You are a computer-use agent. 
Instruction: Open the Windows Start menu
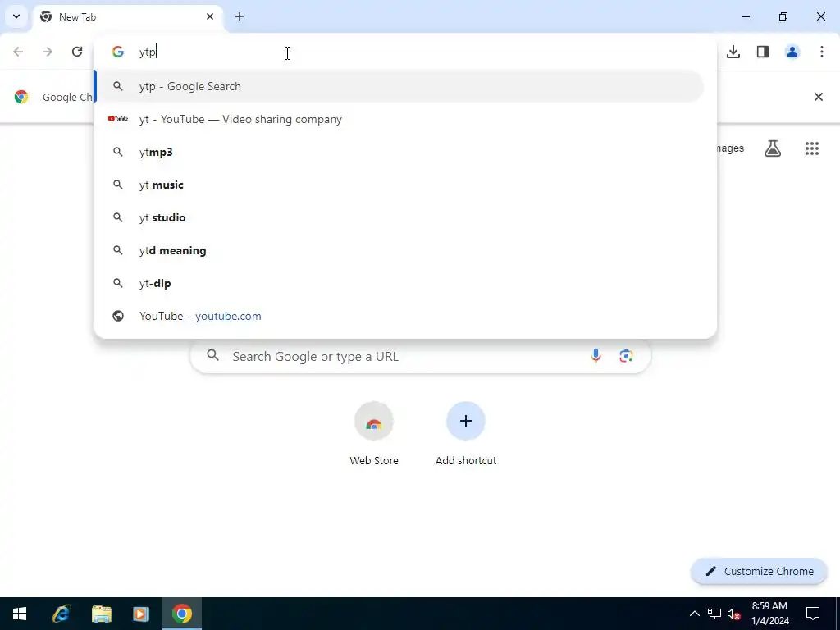click(20, 614)
